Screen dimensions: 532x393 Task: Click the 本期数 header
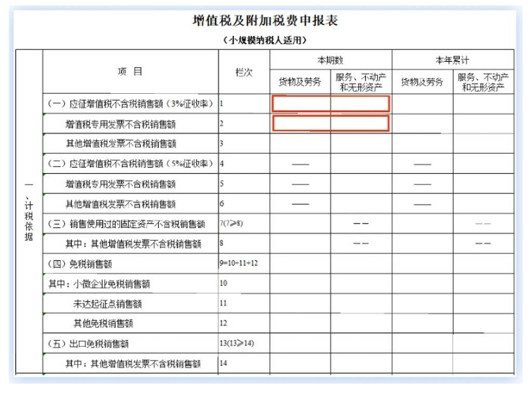tap(330, 60)
